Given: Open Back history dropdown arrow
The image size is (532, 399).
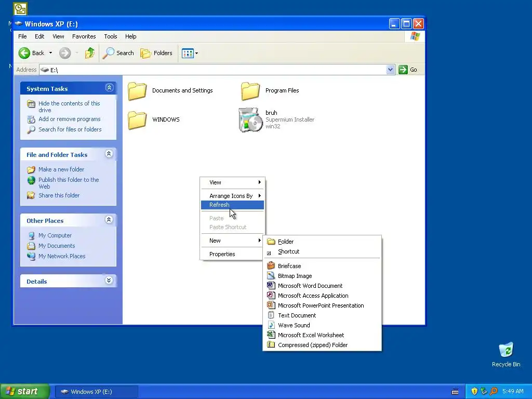Looking at the screenshot, I should (x=50, y=53).
